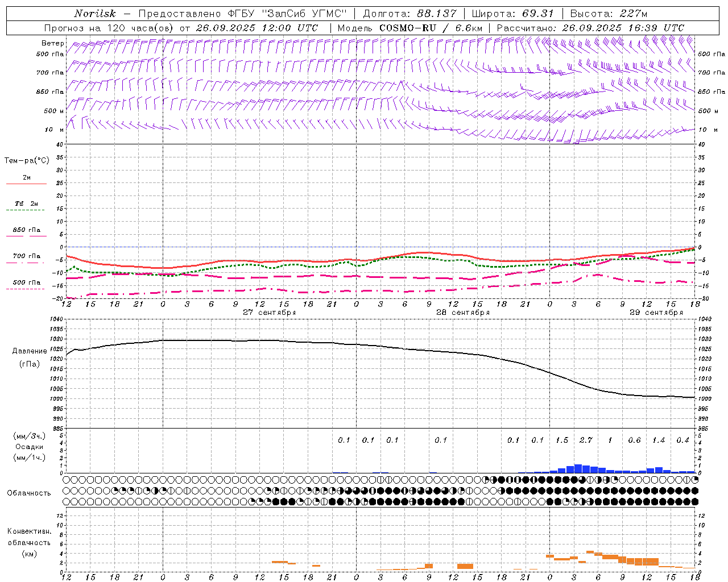Click the tallest blue precipitation bar
This screenshot has width=728, height=582.
[x=578, y=468]
